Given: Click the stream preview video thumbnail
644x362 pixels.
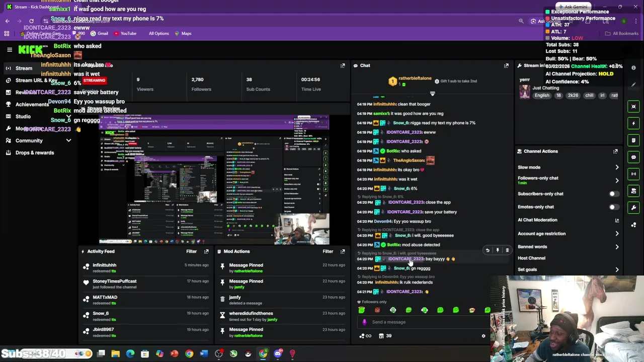Looking at the screenshot, I should click(x=214, y=179).
